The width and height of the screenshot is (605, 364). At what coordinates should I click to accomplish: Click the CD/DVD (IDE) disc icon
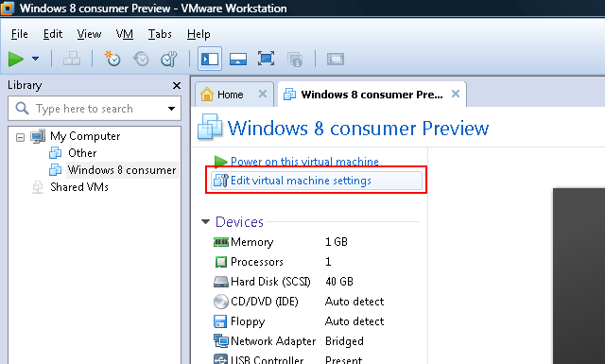point(221,302)
